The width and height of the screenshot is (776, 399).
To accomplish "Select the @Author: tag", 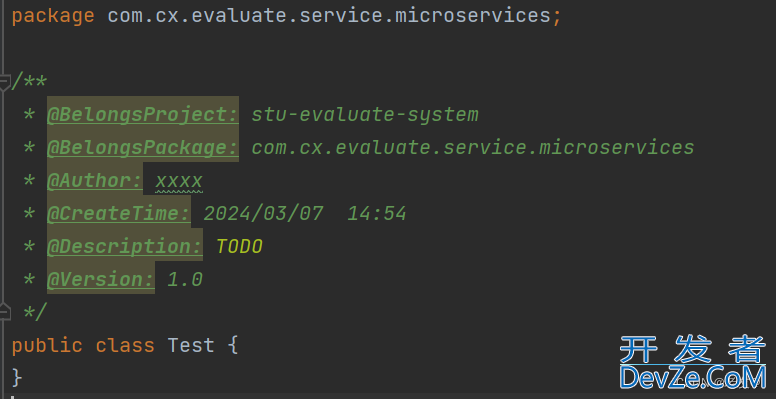I will (x=95, y=181).
